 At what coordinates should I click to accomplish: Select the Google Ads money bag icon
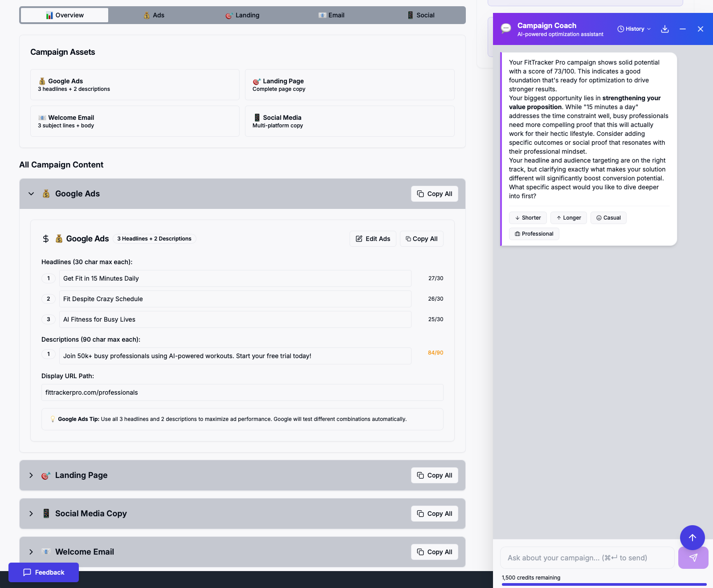[x=42, y=81]
